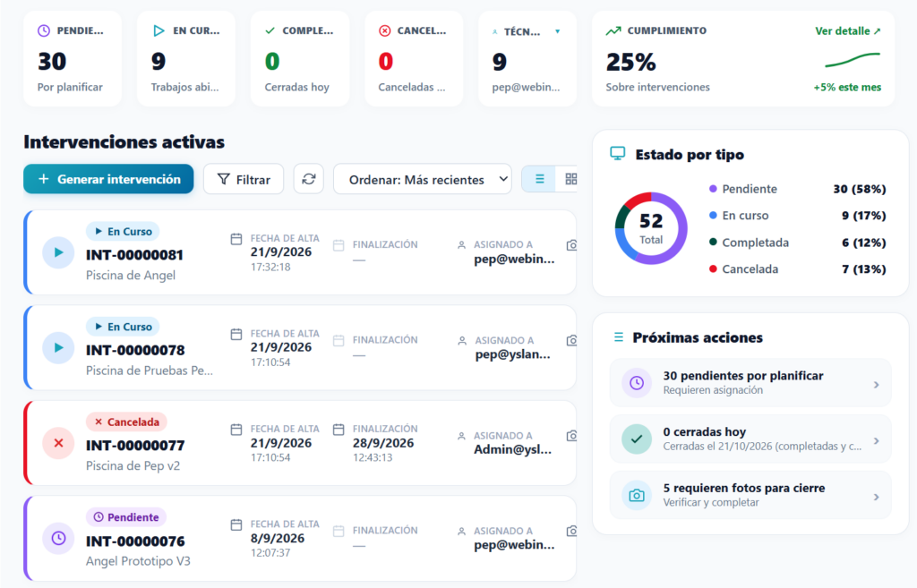
Task: Open the 0 cerradas hoy action
Action: [750, 439]
